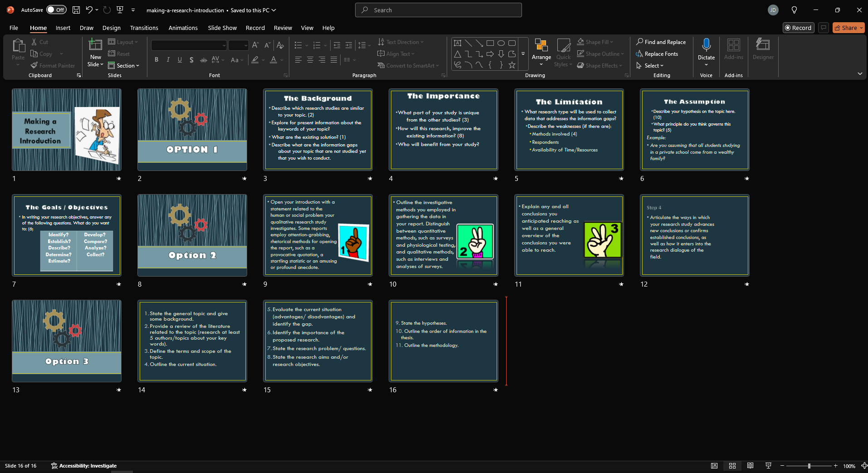
Task: Start Slide Show from status bar icon
Action: (x=768, y=466)
